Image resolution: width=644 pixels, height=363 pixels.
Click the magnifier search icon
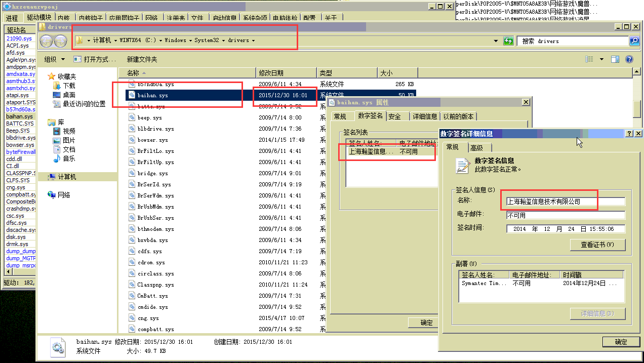(x=634, y=41)
